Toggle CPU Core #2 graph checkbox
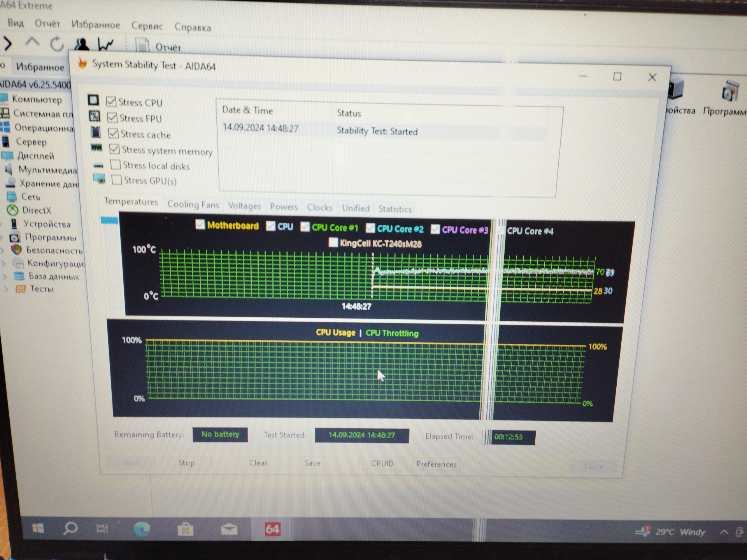The height and width of the screenshot is (560, 747). (x=370, y=228)
